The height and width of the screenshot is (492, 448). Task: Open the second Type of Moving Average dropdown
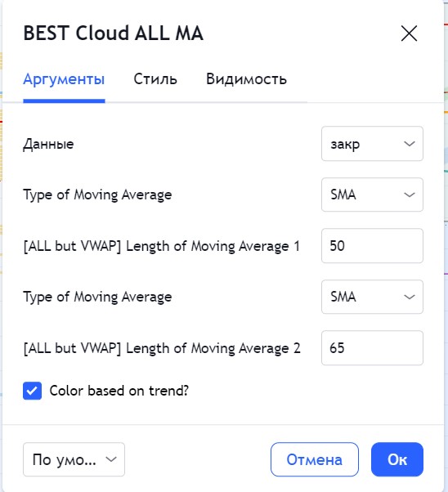(x=372, y=297)
